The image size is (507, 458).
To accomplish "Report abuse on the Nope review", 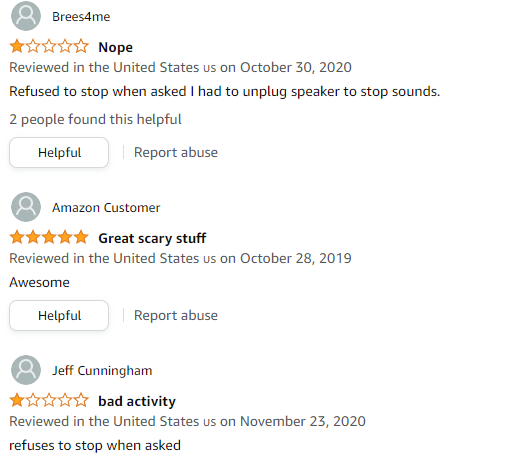I will tap(176, 152).
